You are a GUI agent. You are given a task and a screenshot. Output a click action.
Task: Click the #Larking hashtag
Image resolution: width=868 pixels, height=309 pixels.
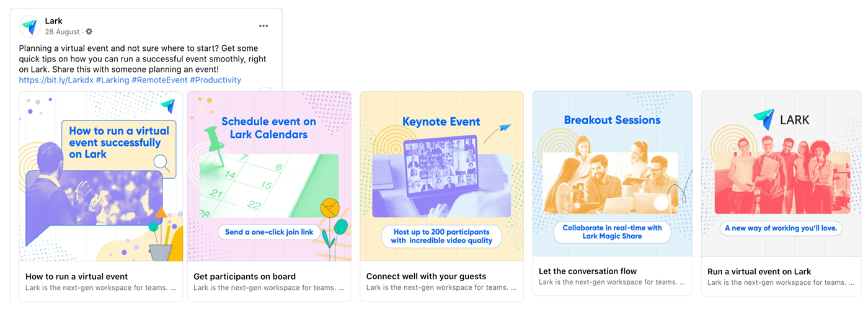(113, 80)
